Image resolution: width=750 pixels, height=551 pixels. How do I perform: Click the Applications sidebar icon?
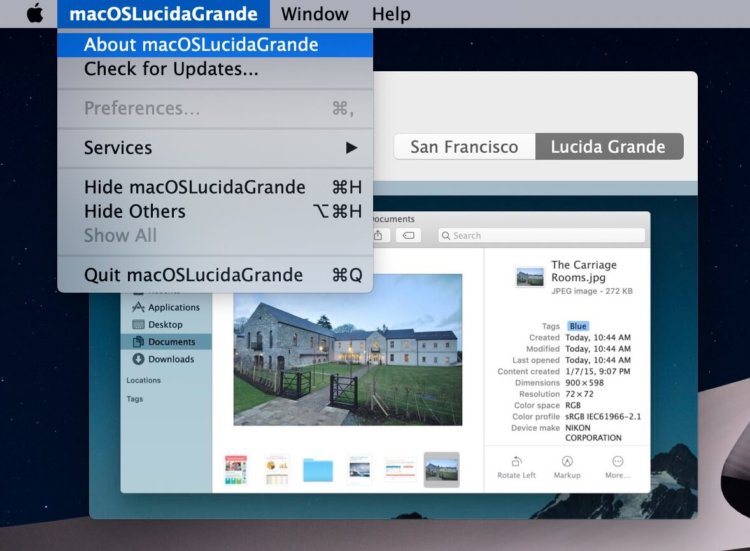[x=138, y=307]
